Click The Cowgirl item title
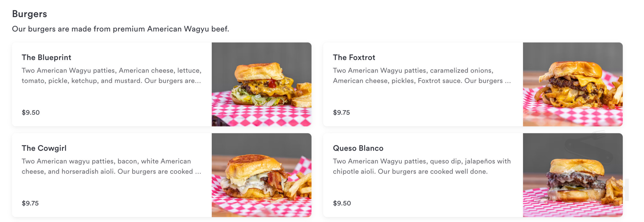 click(x=44, y=148)
